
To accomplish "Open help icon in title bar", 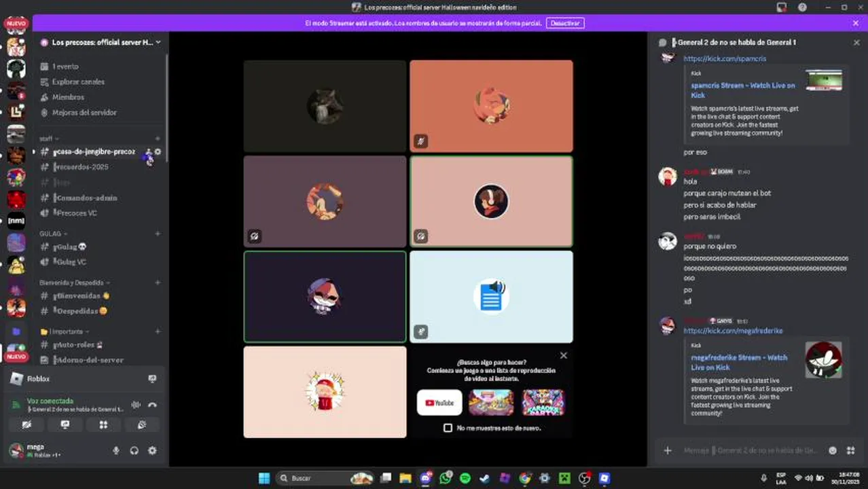I will click(x=803, y=7).
